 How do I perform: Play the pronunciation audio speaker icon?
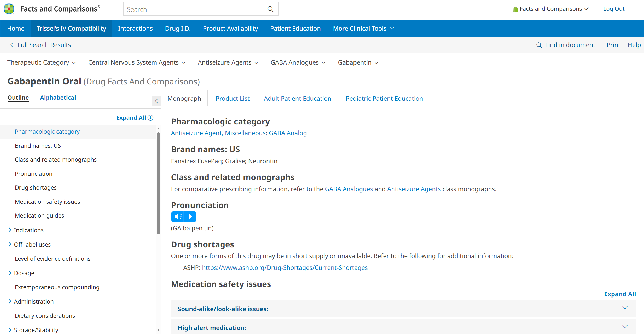(x=178, y=217)
